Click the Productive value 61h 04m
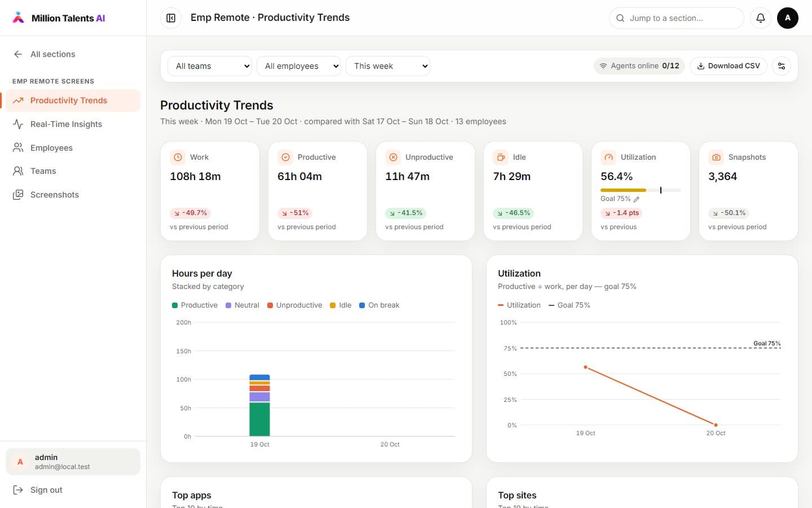This screenshot has width=812, height=508. tap(299, 177)
